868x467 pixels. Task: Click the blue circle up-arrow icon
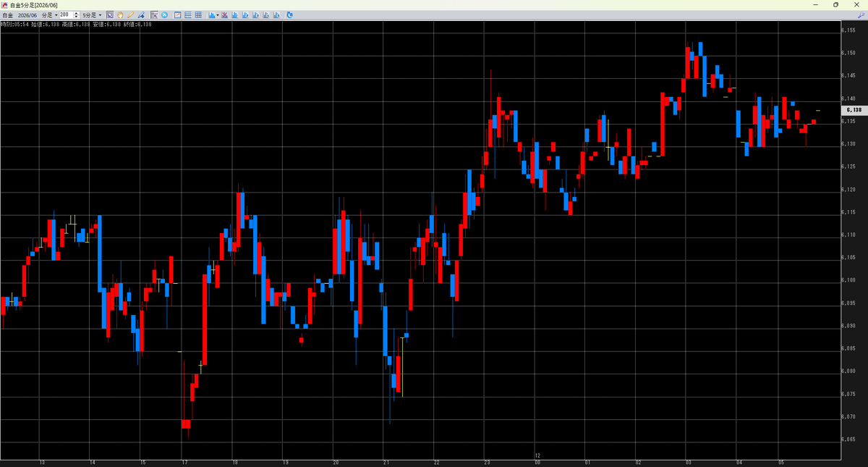point(164,14)
